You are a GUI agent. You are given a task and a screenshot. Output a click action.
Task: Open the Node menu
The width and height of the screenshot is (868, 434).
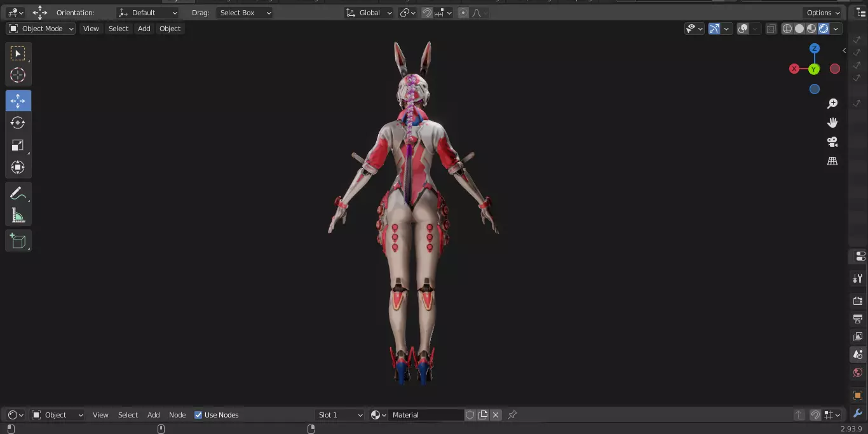click(177, 415)
